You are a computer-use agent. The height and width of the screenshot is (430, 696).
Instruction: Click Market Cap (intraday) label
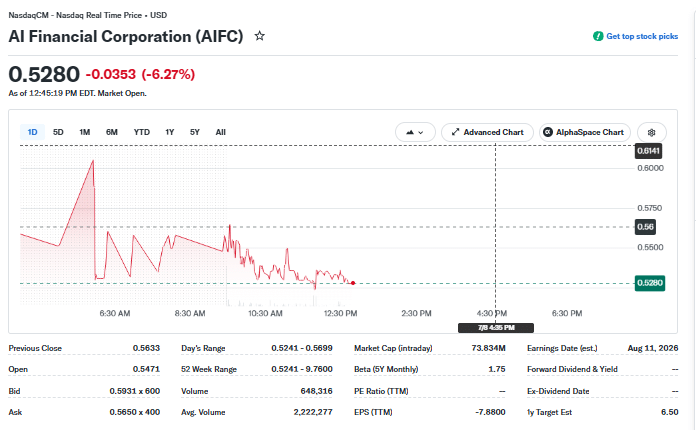tap(393, 348)
